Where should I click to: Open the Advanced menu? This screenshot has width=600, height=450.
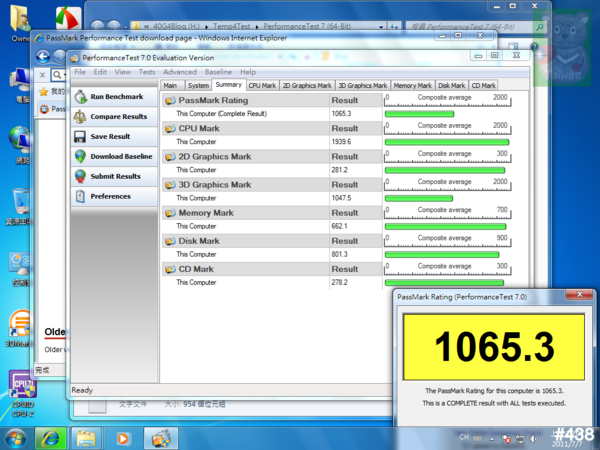(180, 72)
